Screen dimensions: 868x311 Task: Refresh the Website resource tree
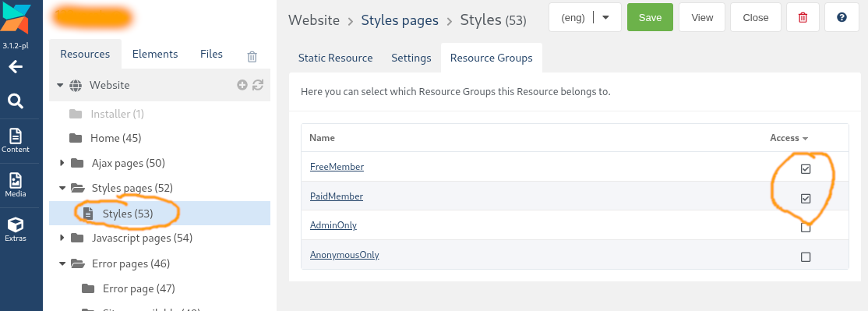coord(257,85)
